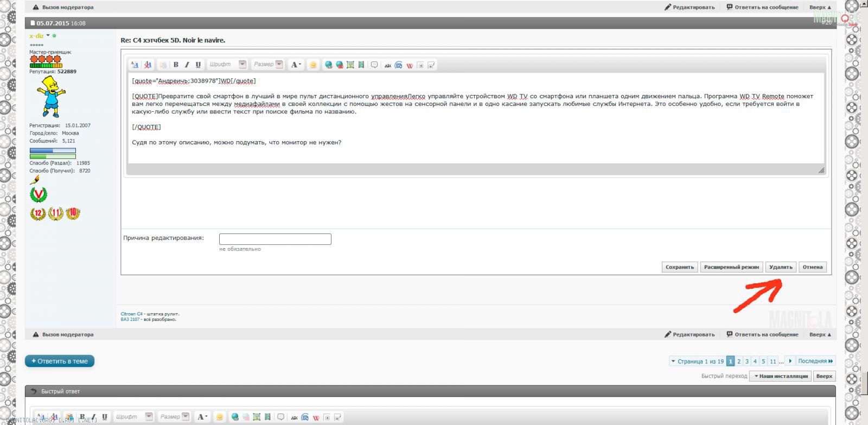868x425 pixels.
Task: Toggle italic formatting in the post editor
Action: point(187,65)
